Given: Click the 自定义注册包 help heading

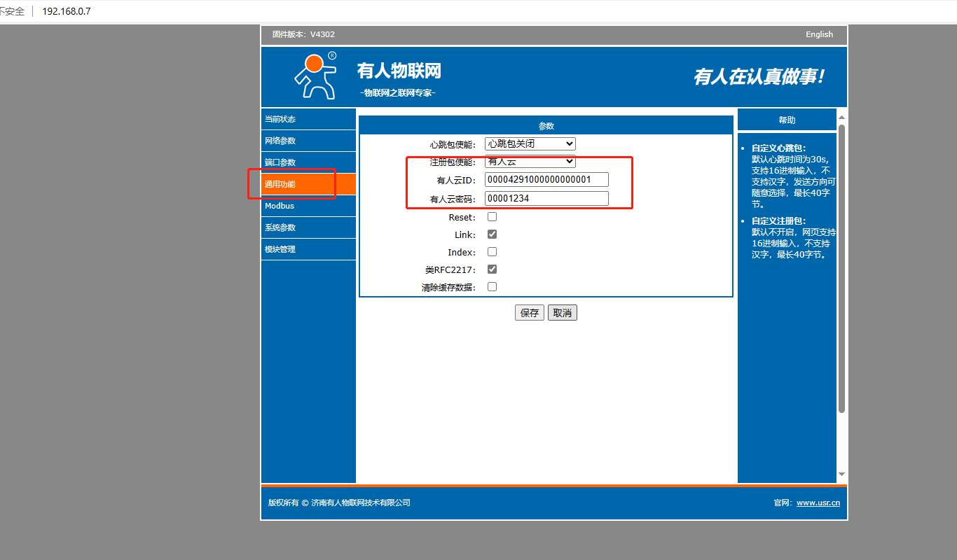Looking at the screenshot, I should point(779,221).
